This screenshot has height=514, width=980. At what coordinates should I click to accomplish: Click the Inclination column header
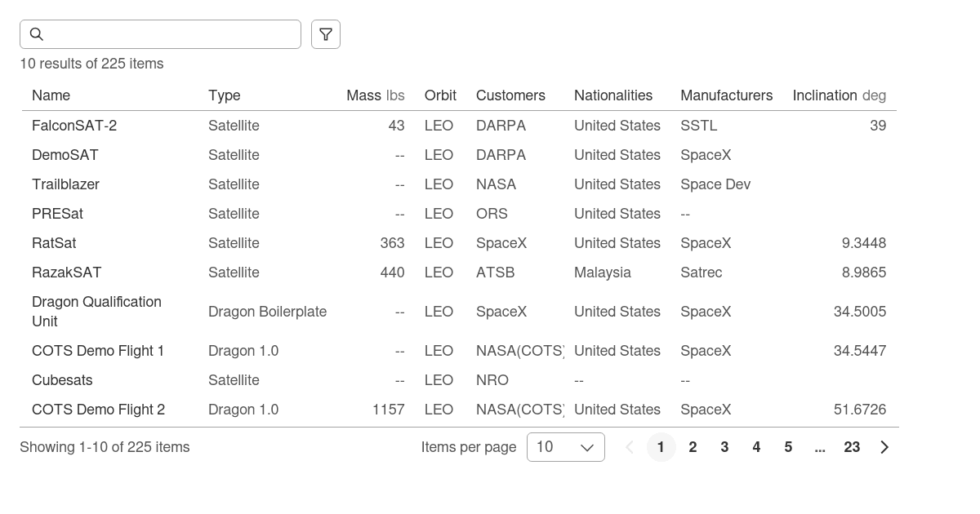825,95
